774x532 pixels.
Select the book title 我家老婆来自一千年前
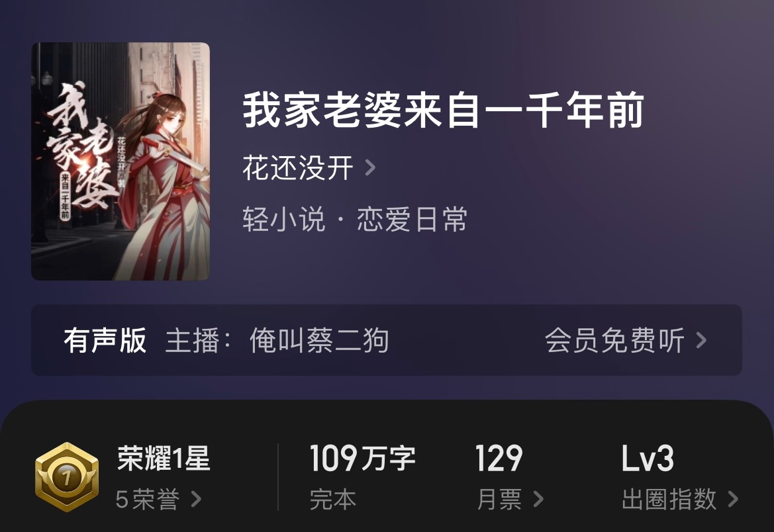[x=443, y=111]
